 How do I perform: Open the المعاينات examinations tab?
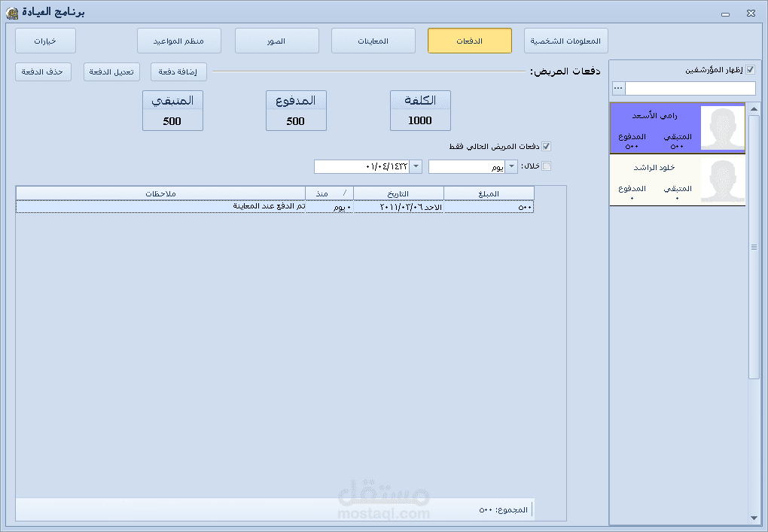click(x=373, y=41)
